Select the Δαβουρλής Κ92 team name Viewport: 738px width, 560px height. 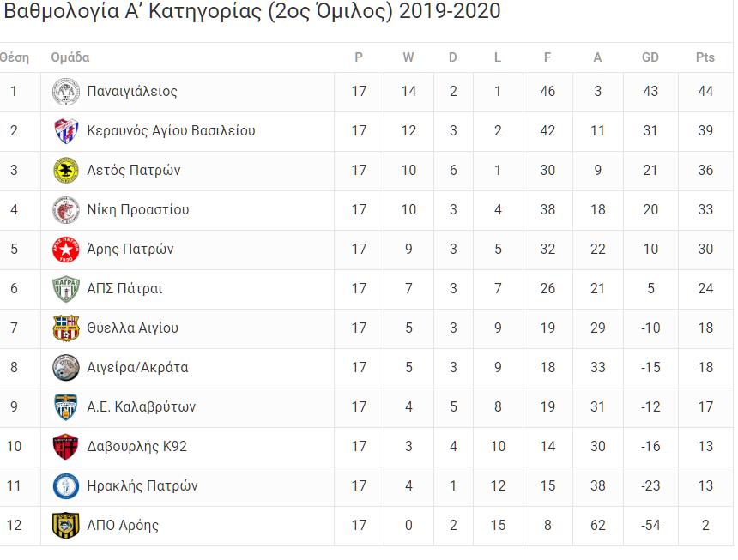click(137, 446)
